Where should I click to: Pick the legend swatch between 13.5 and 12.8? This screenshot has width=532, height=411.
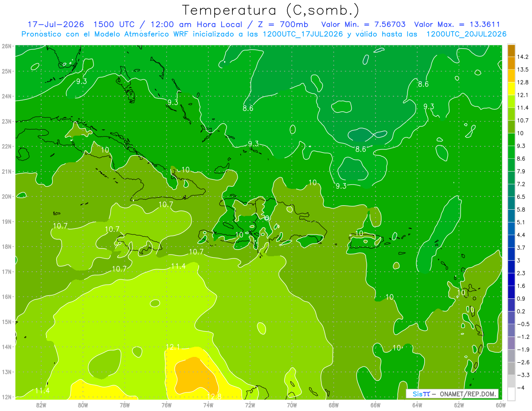coord(511,76)
